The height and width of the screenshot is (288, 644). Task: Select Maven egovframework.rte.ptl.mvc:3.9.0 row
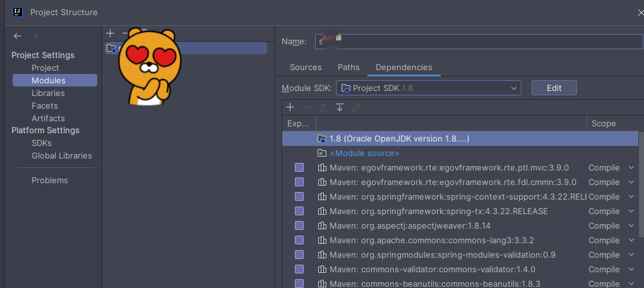point(460,167)
